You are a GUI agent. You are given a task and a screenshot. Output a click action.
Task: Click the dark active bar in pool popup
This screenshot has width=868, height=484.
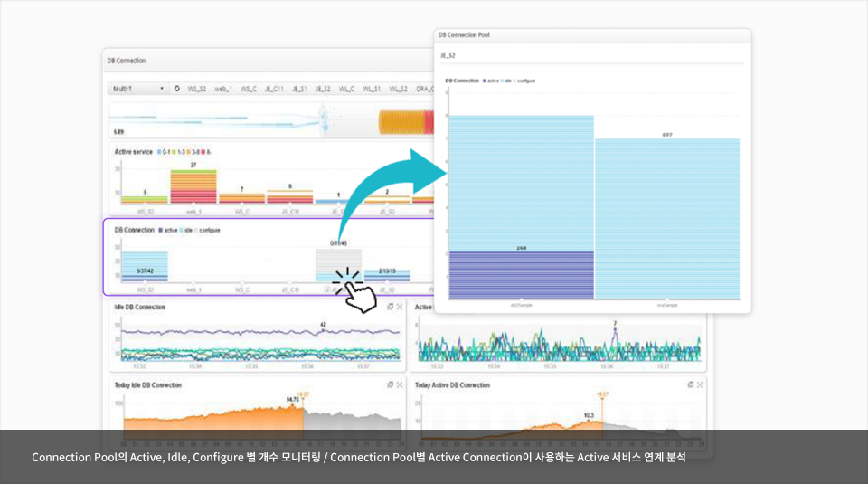521,276
